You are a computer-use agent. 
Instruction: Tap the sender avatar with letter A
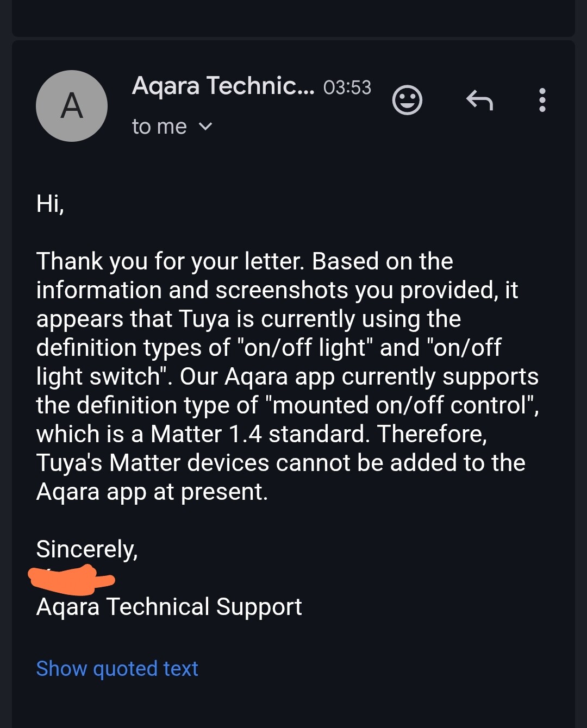coord(72,106)
